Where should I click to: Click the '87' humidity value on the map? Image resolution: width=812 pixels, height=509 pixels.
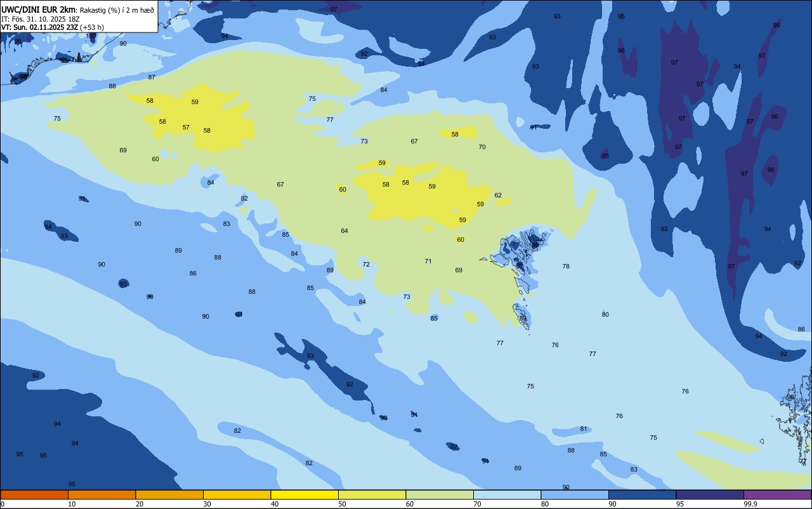tap(152, 77)
